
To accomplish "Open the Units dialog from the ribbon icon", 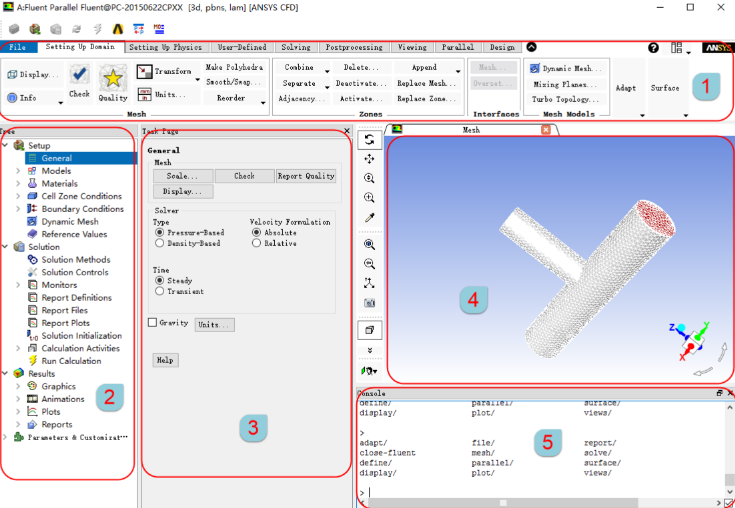I will coord(144,94).
